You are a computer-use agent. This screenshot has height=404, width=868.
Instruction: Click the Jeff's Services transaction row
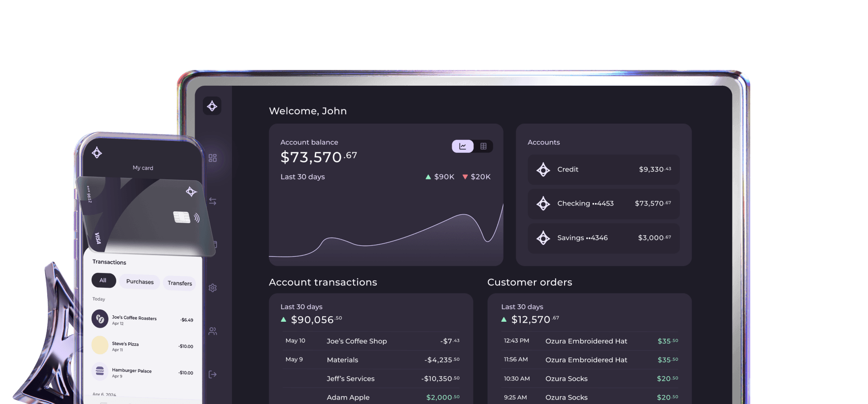click(x=372, y=378)
